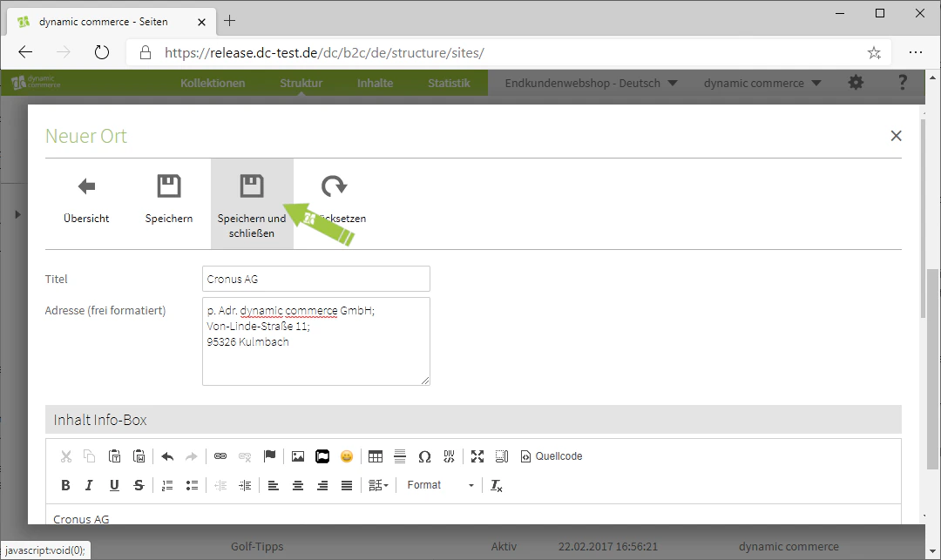Image resolution: width=941 pixels, height=560 pixels.
Task: Open browser settings ellipsis menu
Action: (x=915, y=52)
